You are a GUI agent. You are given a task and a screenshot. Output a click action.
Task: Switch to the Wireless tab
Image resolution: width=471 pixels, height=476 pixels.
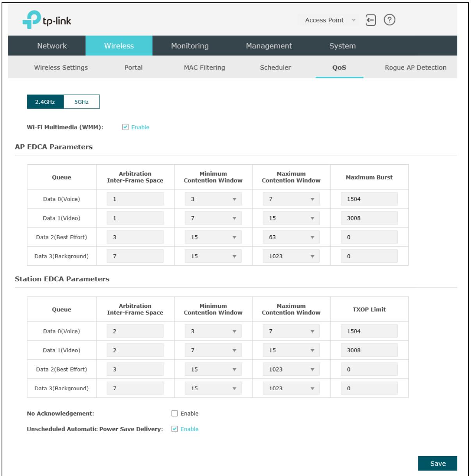[x=119, y=46]
